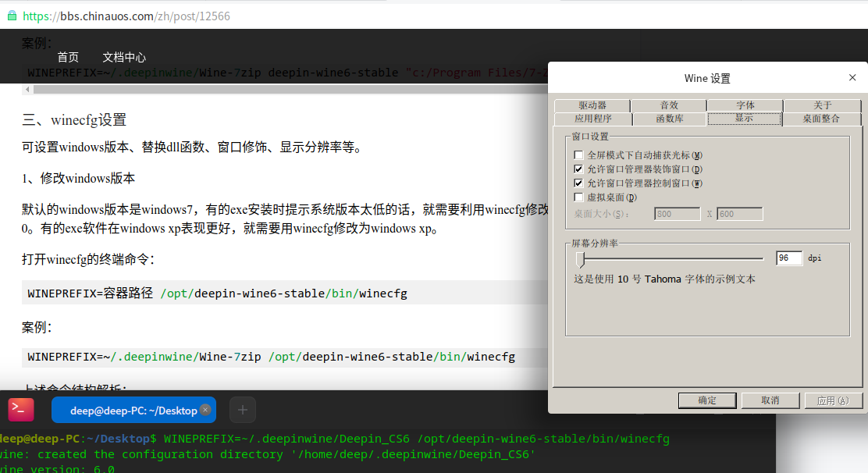
Task: Enable 全屏模式下自动捕获光标 checkbox
Action: 579,155
